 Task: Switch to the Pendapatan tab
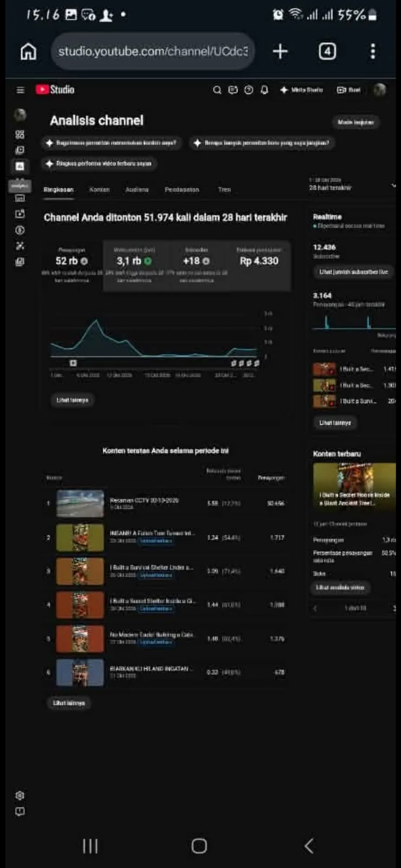point(182,189)
